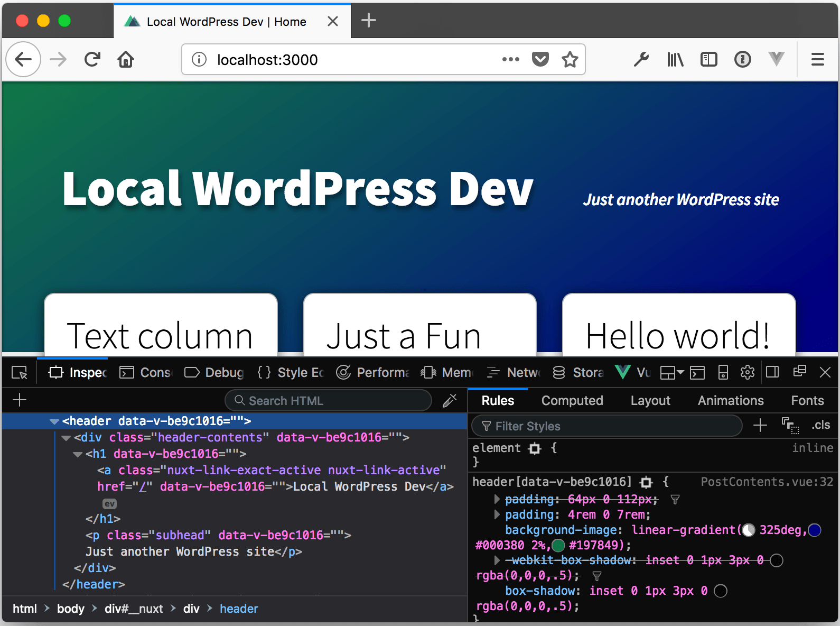Click the bookmark star in address bar
This screenshot has height=626, width=840.
point(570,60)
